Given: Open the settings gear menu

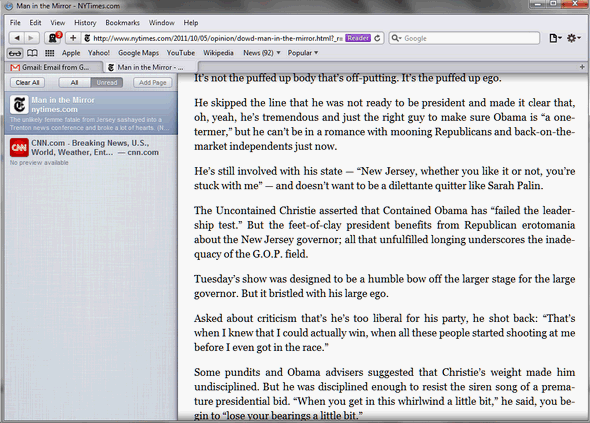Looking at the screenshot, I should [573, 38].
